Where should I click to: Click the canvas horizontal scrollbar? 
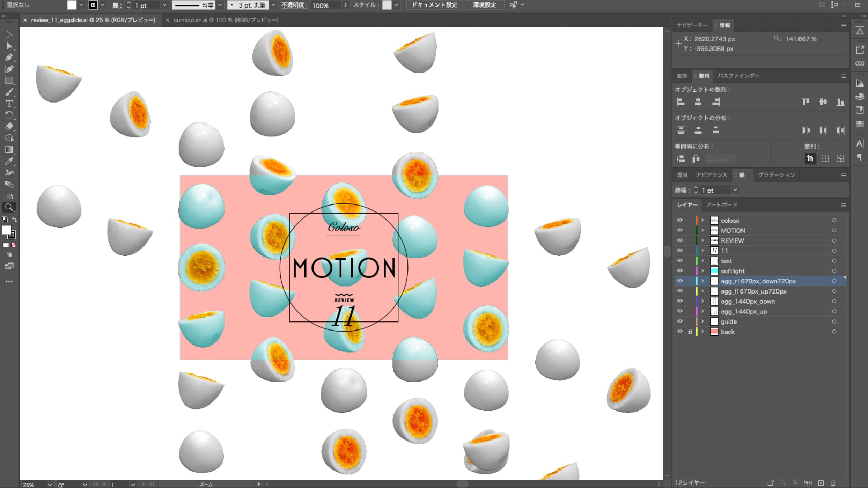point(462,484)
